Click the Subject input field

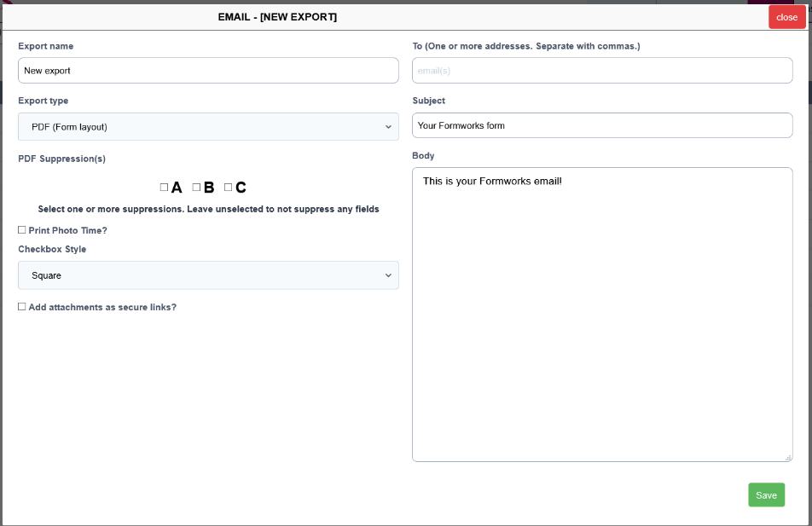click(602, 125)
